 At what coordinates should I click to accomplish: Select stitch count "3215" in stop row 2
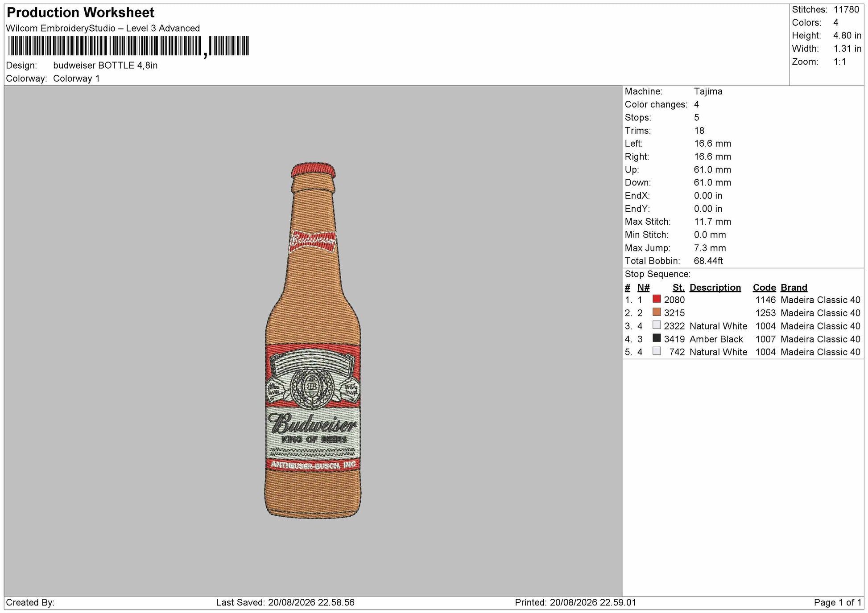pyautogui.click(x=674, y=313)
